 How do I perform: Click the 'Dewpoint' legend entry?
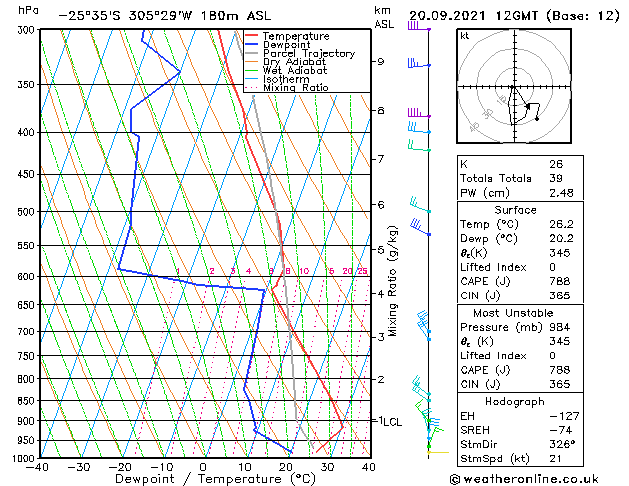tap(286, 45)
